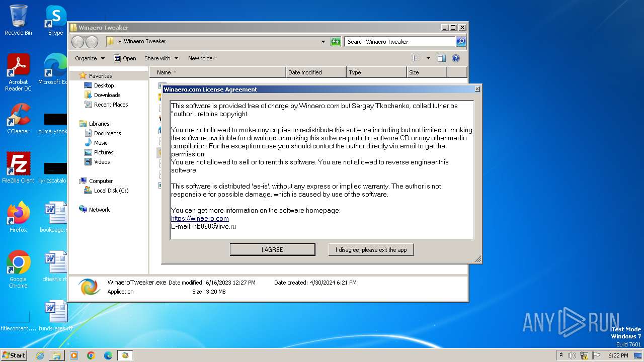Click the I AGREE button
Image resolution: width=644 pixels, height=362 pixels.
click(x=272, y=249)
